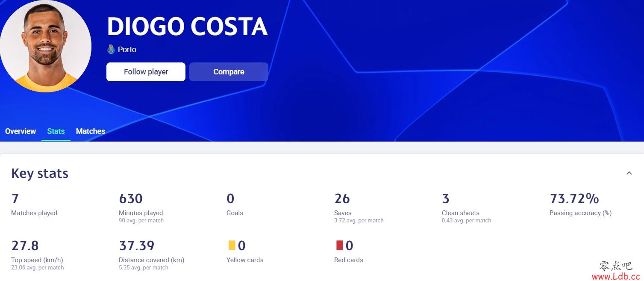Switch to the Matches tab
Screen dimensions: 644x281
91,131
